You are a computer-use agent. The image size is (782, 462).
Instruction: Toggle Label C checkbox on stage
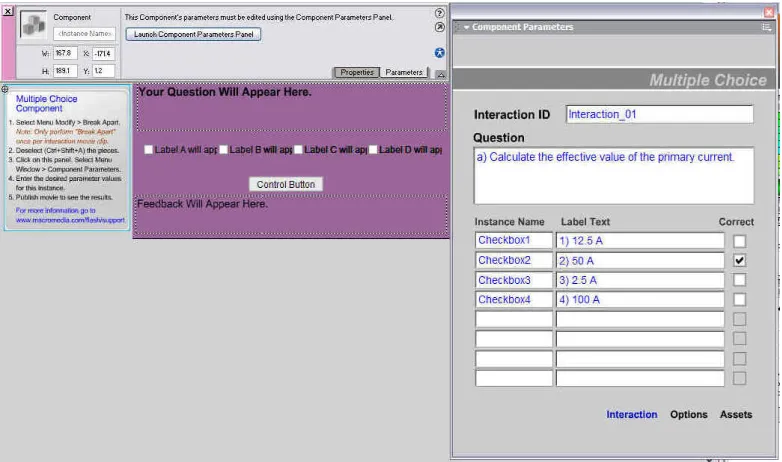298,150
